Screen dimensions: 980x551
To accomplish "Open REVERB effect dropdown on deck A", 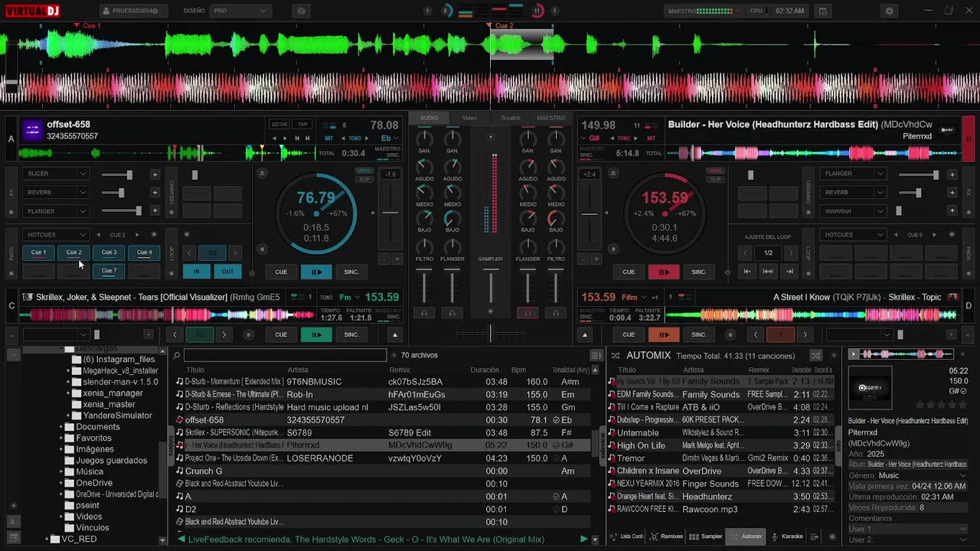I will pos(55,192).
